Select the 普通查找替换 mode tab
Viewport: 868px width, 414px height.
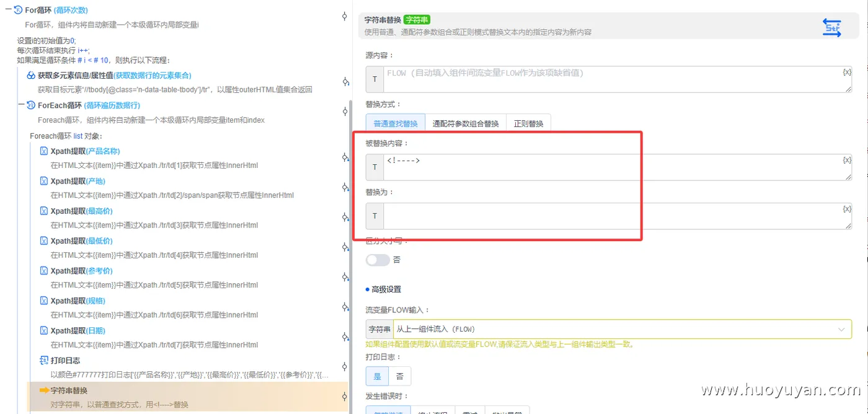(x=395, y=123)
